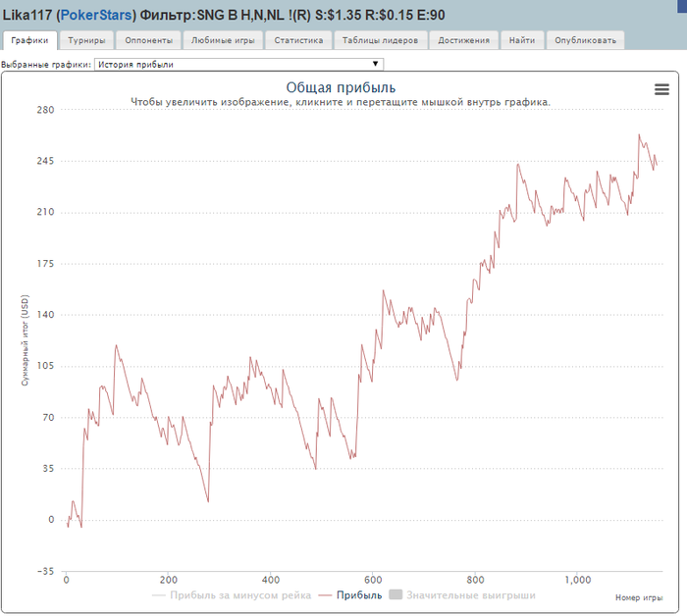The image size is (687, 616).
Task: Click the 70 y-axis label
Action: coord(48,417)
